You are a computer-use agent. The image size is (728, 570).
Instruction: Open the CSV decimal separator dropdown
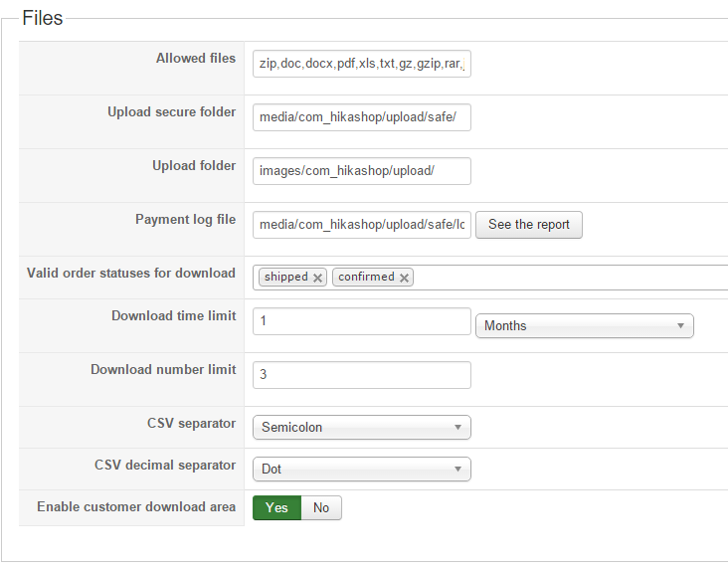pos(361,470)
